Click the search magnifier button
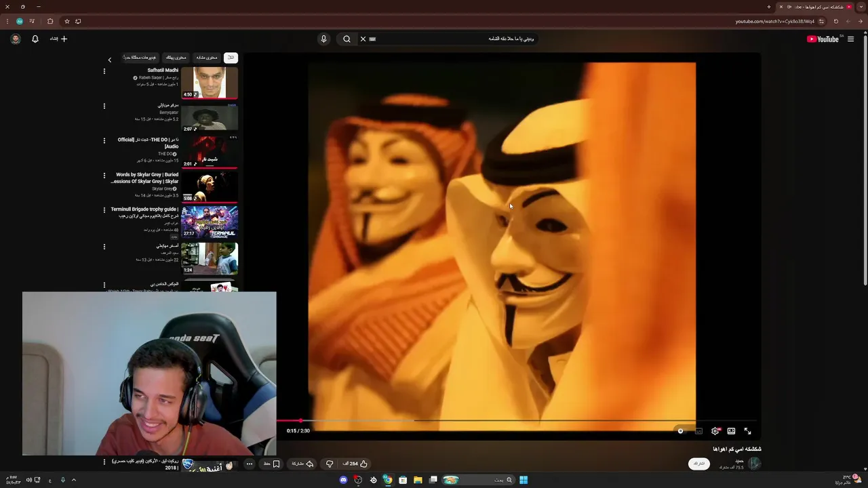Screen dimensions: 868x488 pos(347,39)
